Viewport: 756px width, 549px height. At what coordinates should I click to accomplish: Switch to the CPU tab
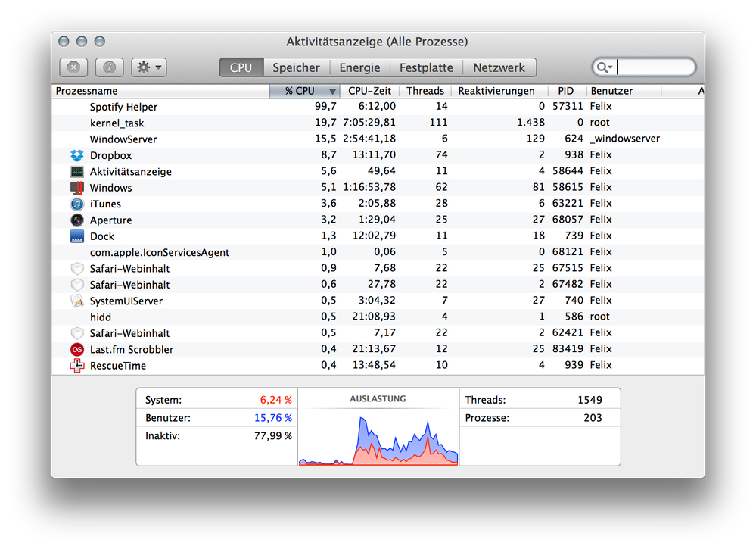coord(241,67)
